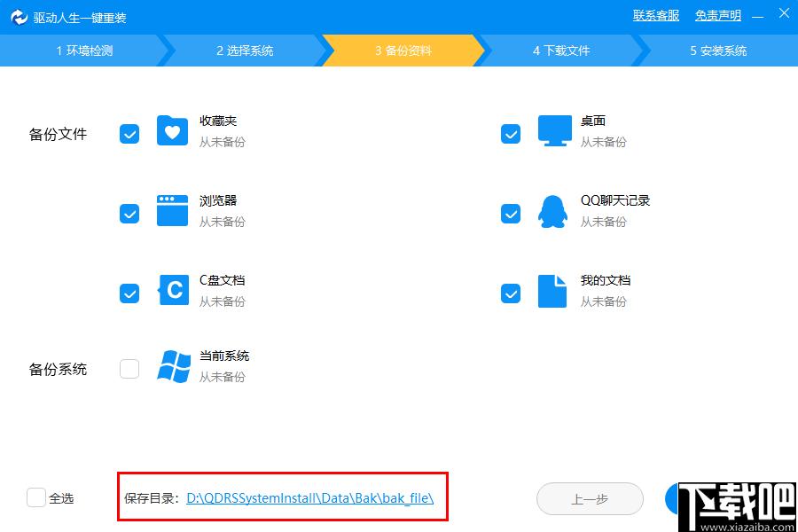Click the QQ penguin icon
798x532 pixels.
pos(552,212)
